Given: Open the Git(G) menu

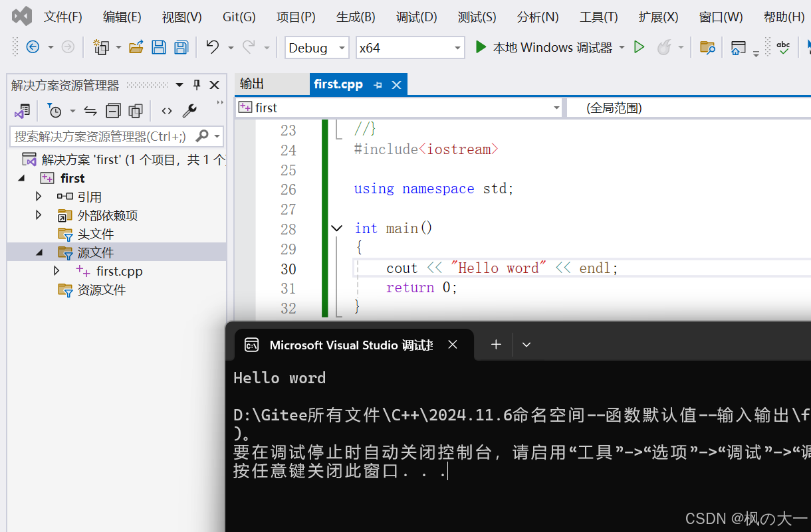Looking at the screenshot, I should coord(239,17).
